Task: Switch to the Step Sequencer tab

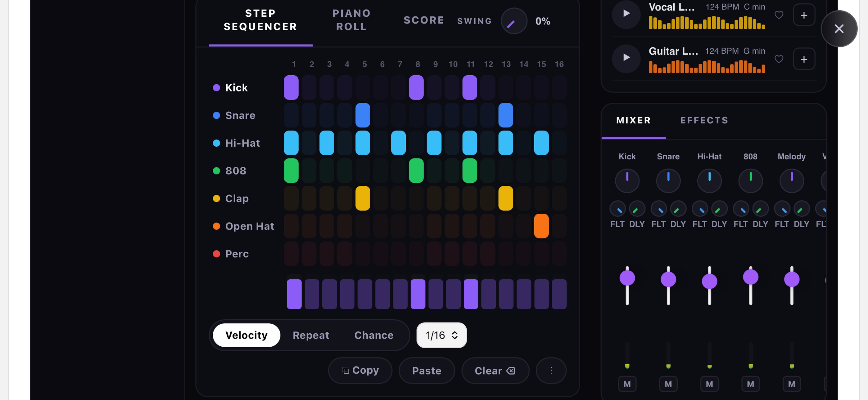Action: tap(260, 20)
